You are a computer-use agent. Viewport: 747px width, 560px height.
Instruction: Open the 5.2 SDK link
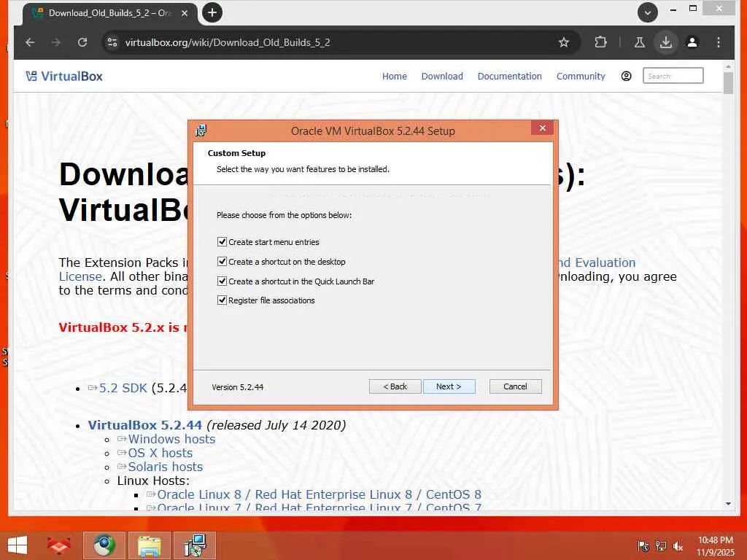click(x=123, y=388)
